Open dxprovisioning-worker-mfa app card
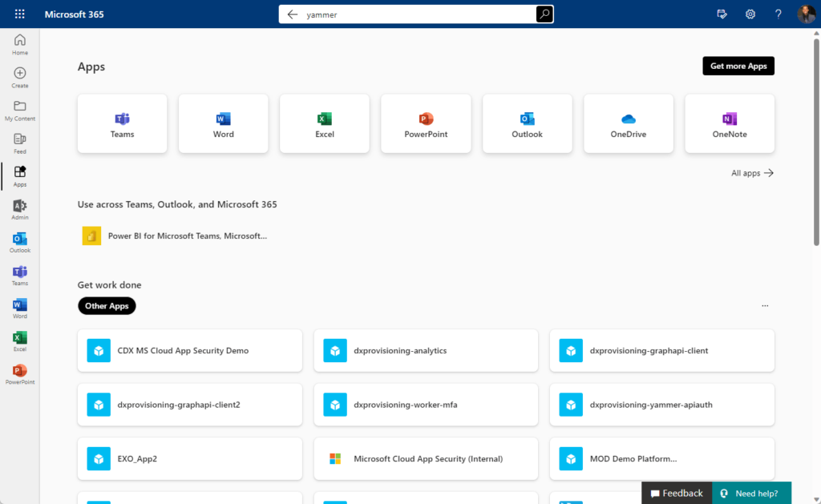The image size is (821, 504). coord(426,405)
